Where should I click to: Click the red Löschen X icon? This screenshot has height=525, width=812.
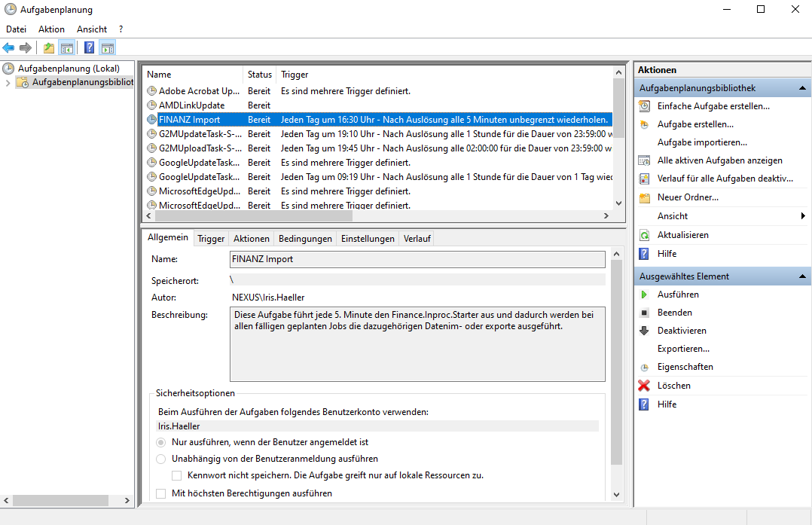pyautogui.click(x=644, y=386)
